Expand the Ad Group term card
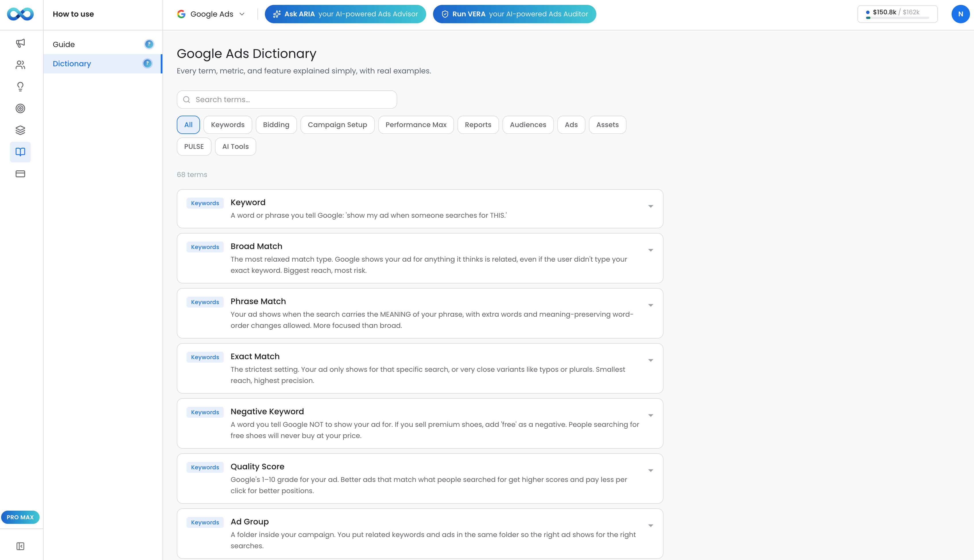Viewport: 974px width, 560px height. (651, 526)
